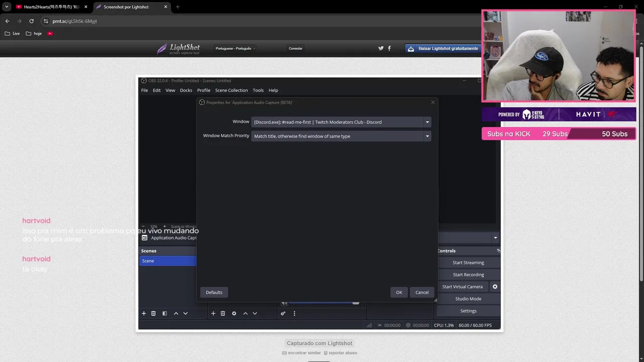Expand the Portuguese language dropdown

pyautogui.click(x=235, y=48)
